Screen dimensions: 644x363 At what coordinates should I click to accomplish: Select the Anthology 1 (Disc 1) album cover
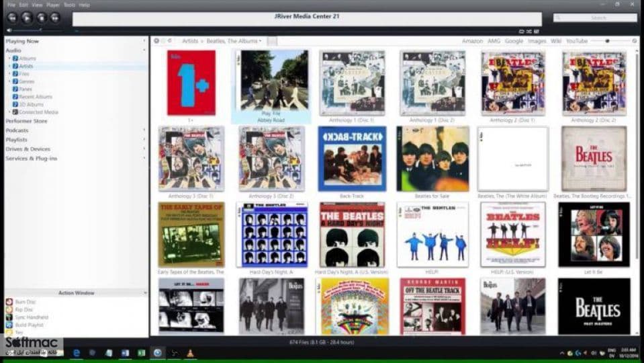pyautogui.click(x=353, y=83)
